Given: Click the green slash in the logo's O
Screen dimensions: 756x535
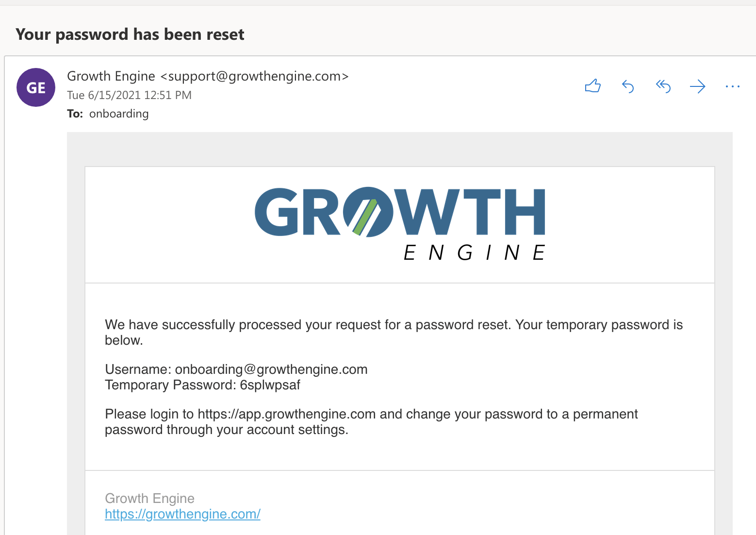Looking at the screenshot, I should [x=365, y=217].
